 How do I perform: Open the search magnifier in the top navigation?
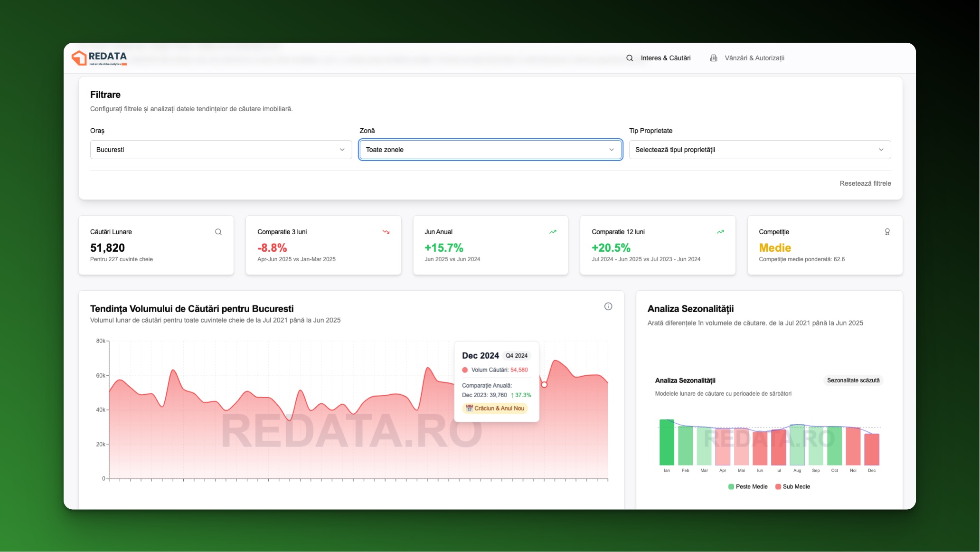(629, 58)
